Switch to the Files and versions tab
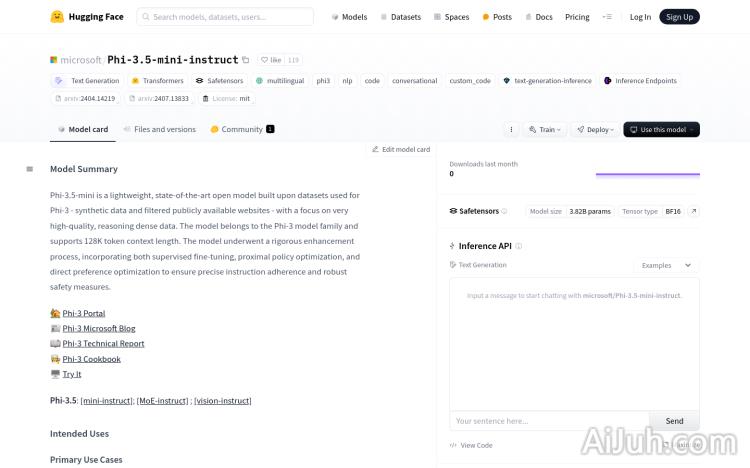This screenshot has height=468, width=750. tap(159, 129)
